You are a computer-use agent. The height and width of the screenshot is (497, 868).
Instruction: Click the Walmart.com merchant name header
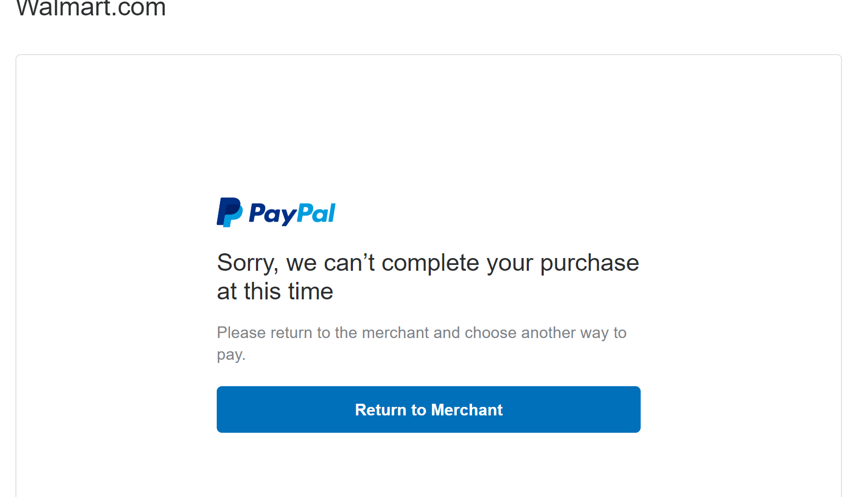pos(91,8)
